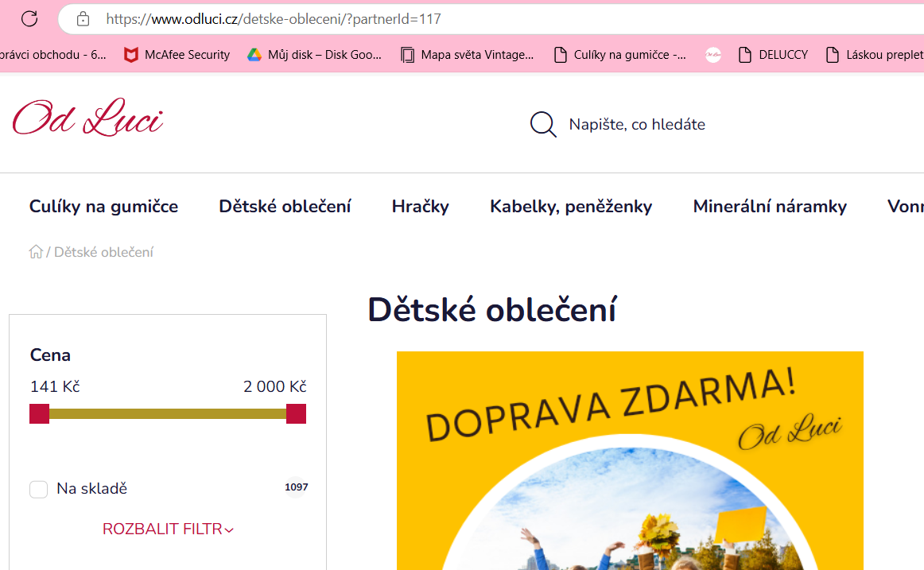This screenshot has height=570, width=924.
Task: Expand filter with ROZBALIT FILTR
Action: (168, 529)
